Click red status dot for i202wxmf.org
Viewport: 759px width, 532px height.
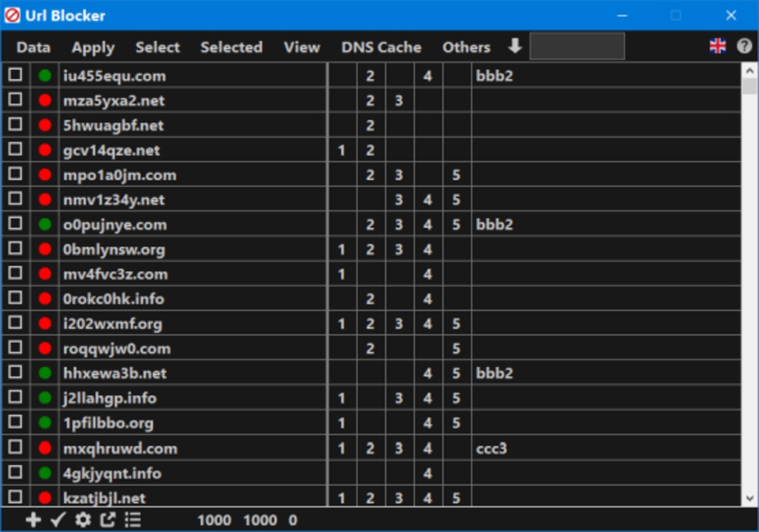pyautogui.click(x=45, y=323)
